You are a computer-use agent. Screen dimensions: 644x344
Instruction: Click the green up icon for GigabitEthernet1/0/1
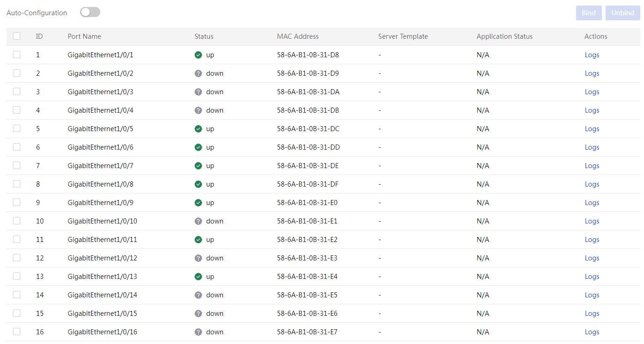[198, 55]
